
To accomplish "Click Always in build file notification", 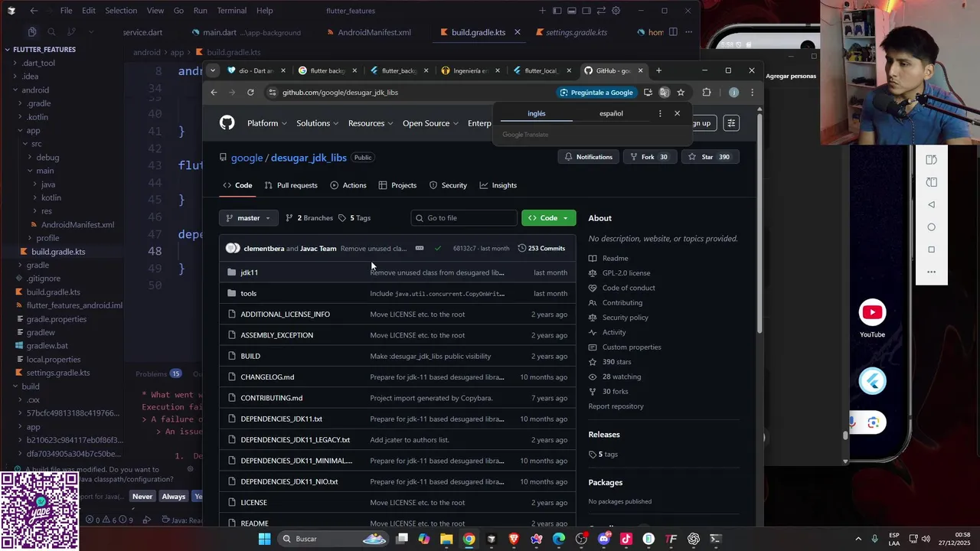I will [173, 497].
